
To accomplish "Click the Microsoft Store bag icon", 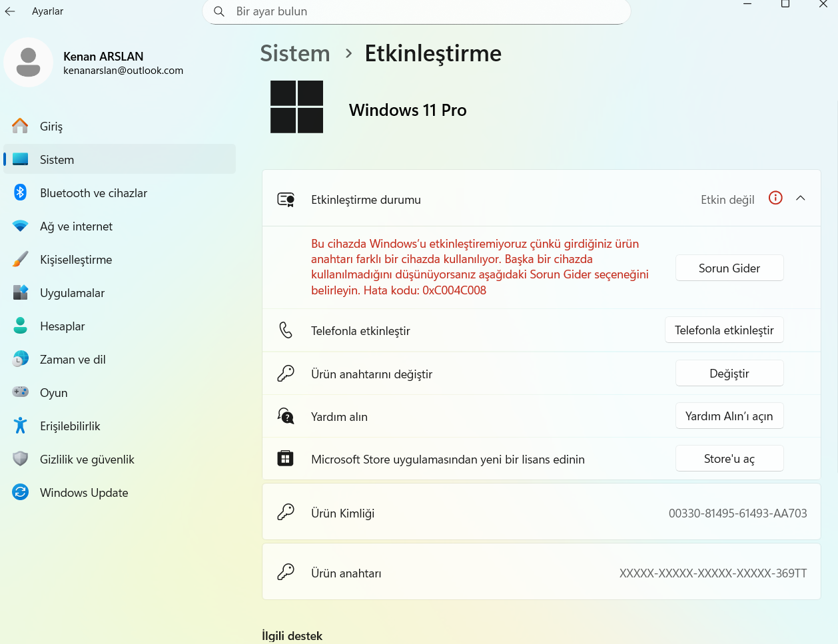I will coord(285,458).
